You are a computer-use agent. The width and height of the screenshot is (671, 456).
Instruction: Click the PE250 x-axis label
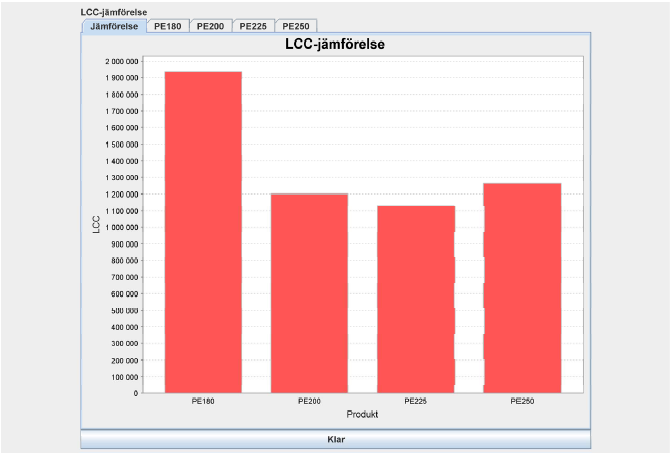pyautogui.click(x=522, y=401)
